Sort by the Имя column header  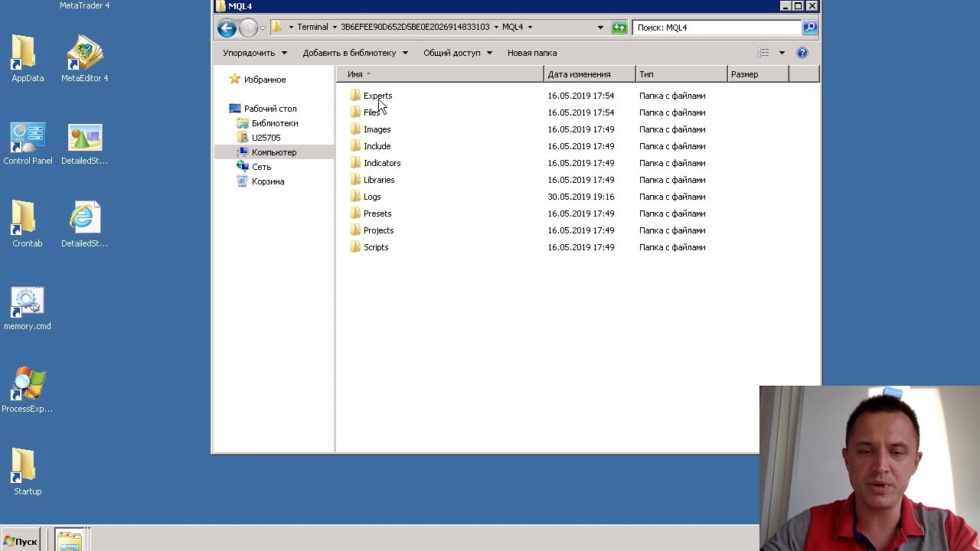tap(440, 74)
